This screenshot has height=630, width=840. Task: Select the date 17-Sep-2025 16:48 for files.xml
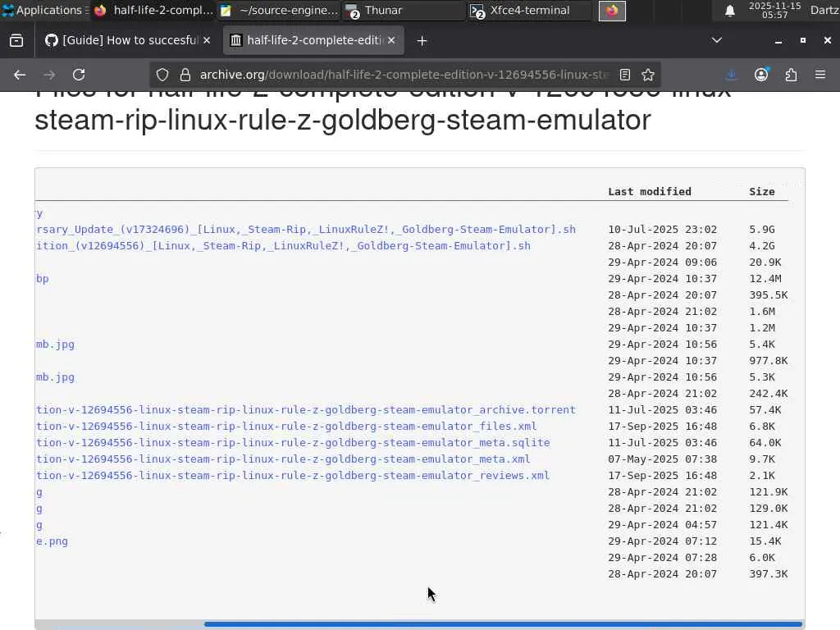(x=662, y=427)
